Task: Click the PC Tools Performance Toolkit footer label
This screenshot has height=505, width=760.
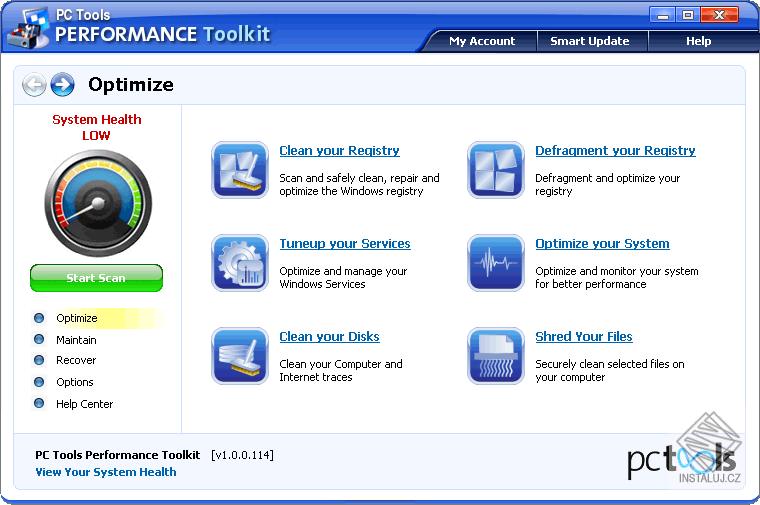Action: point(117,455)
